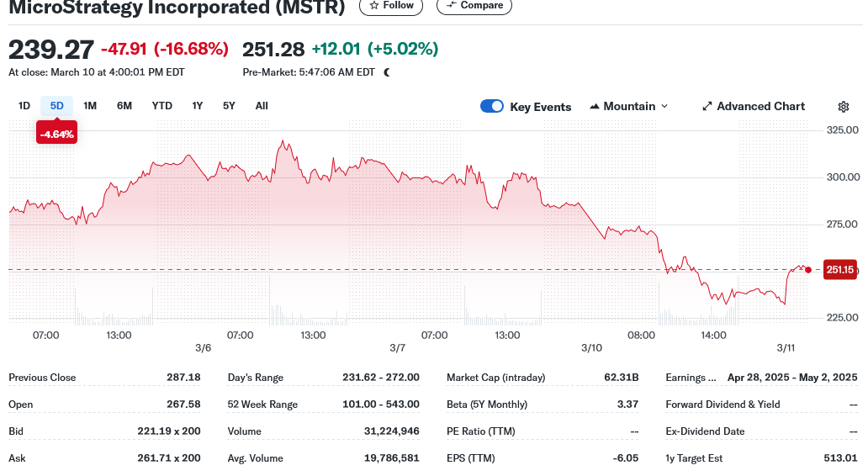Click the PE Ratio (TTM) label
The image size is (868, 476).
480,431
